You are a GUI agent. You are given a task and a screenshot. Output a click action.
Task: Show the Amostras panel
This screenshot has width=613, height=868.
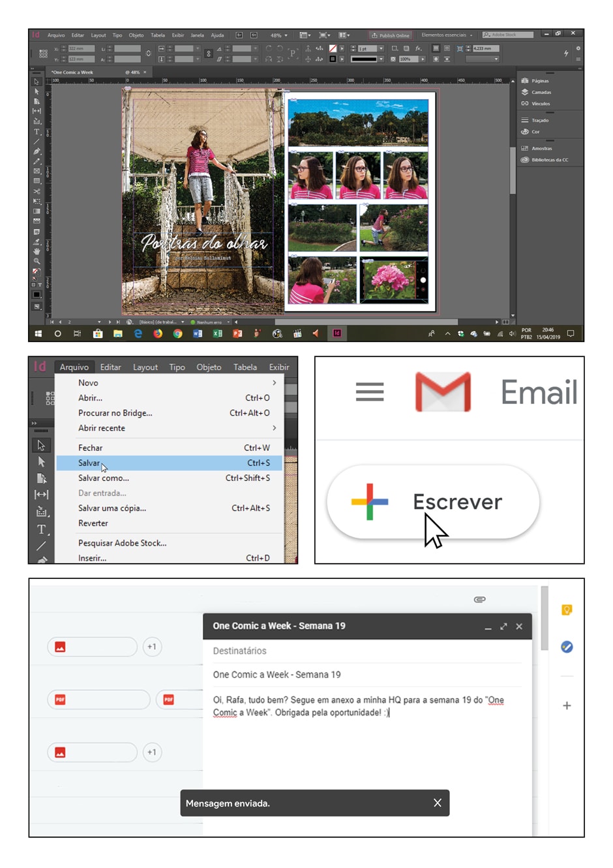pyautogui.click(x=541, y=149)
